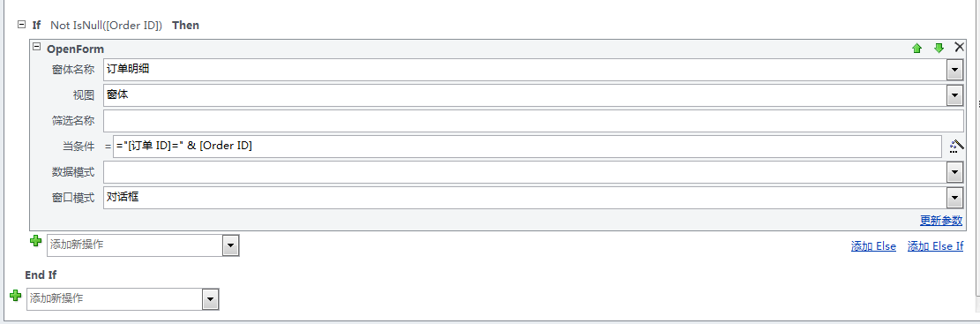Collapse the If block
Screen dimensions: 980x324
[22, 25]
